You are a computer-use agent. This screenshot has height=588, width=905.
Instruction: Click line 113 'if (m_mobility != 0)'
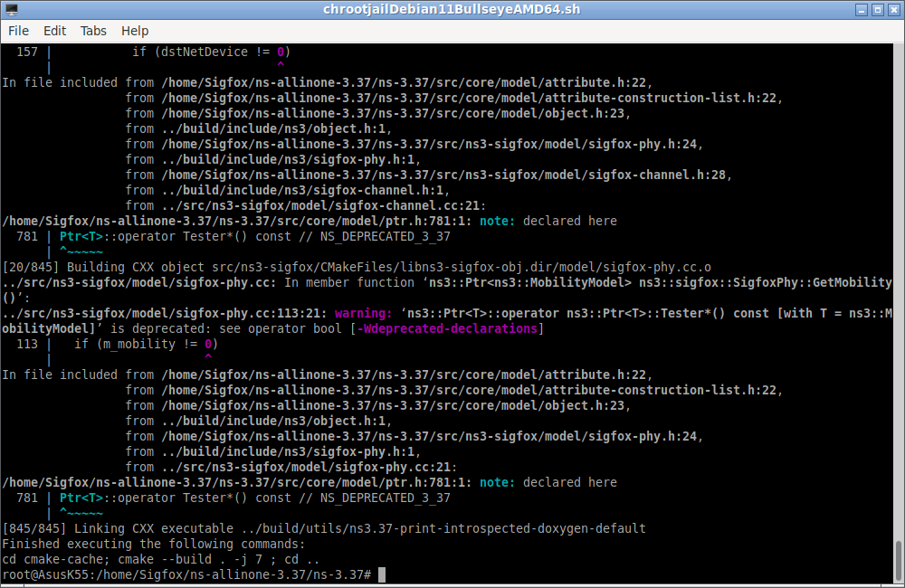pyautogui.click(x=146, y=344)
